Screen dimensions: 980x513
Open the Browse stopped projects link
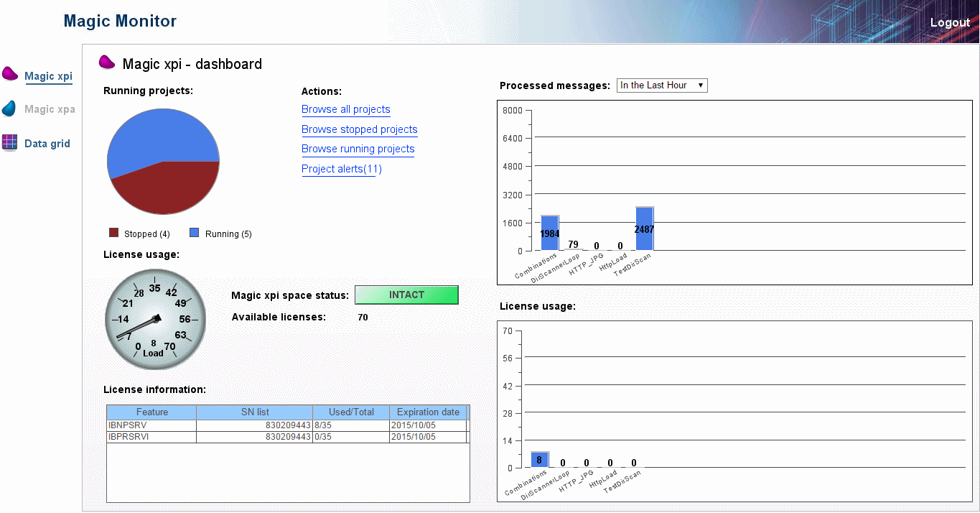[360, 129]
